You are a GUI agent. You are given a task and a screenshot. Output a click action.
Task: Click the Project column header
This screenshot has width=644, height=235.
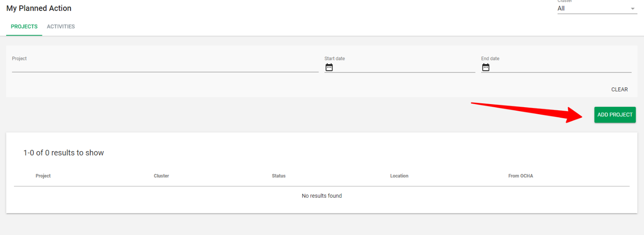43,176
